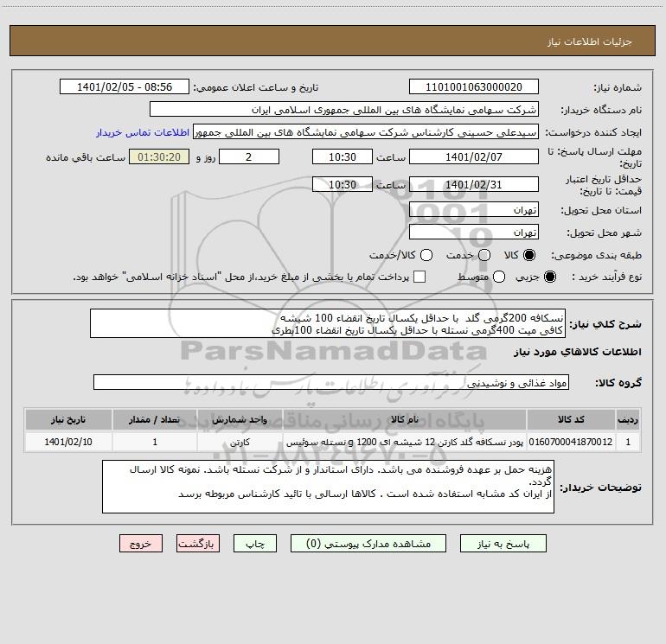Screen dimensions: 666x644
Task: Click the general need description text box
Action: coord(328,323)
